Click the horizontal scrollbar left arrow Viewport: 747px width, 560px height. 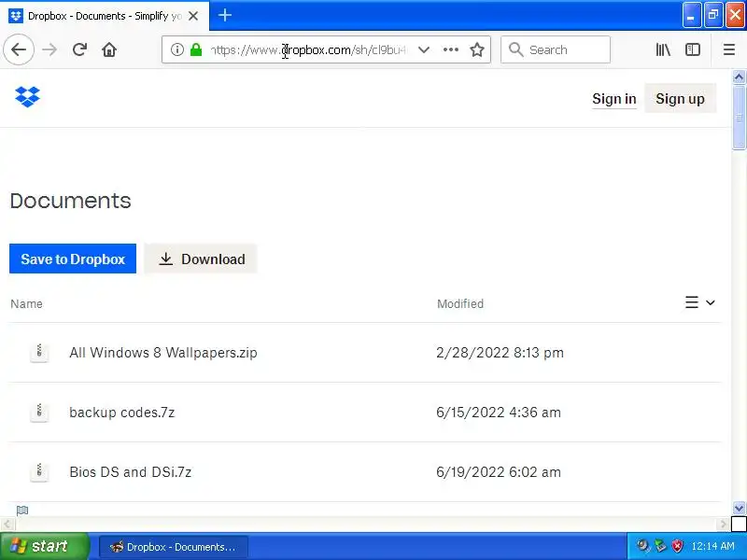tap(7, 525)
